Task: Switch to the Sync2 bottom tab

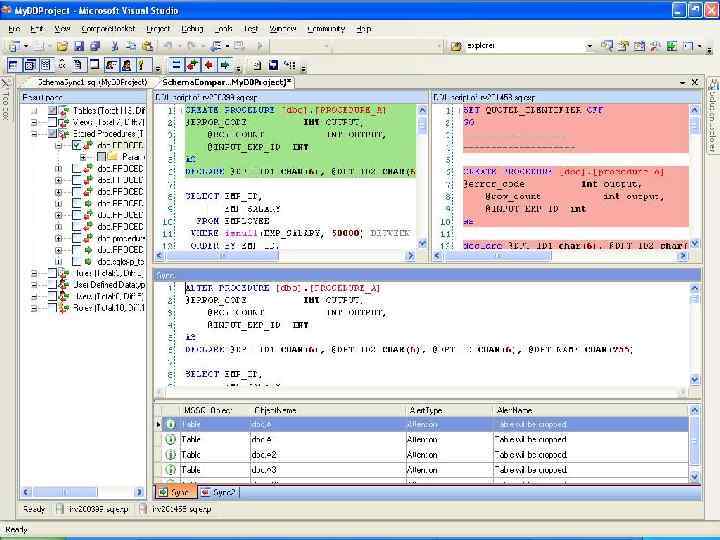Action: [x=219, y=492]
